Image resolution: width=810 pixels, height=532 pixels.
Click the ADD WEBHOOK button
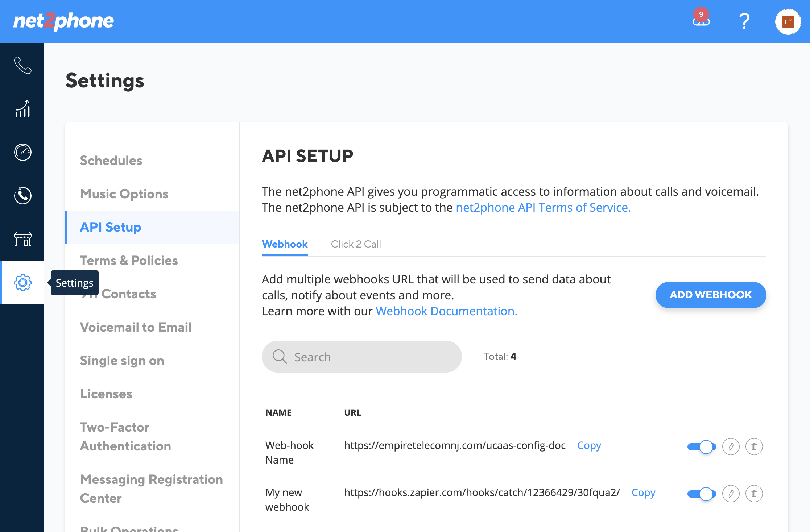tap(711, 295)
